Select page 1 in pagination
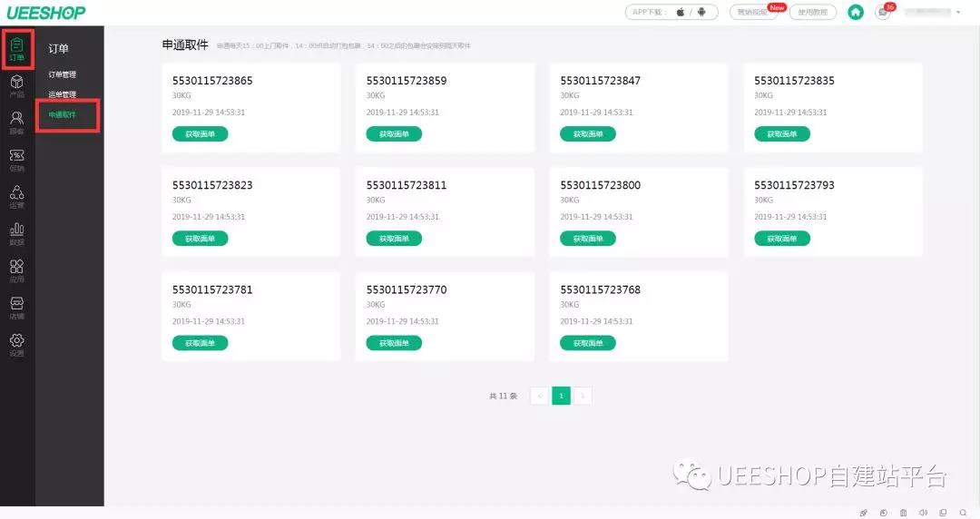 (x=562, y=396)
